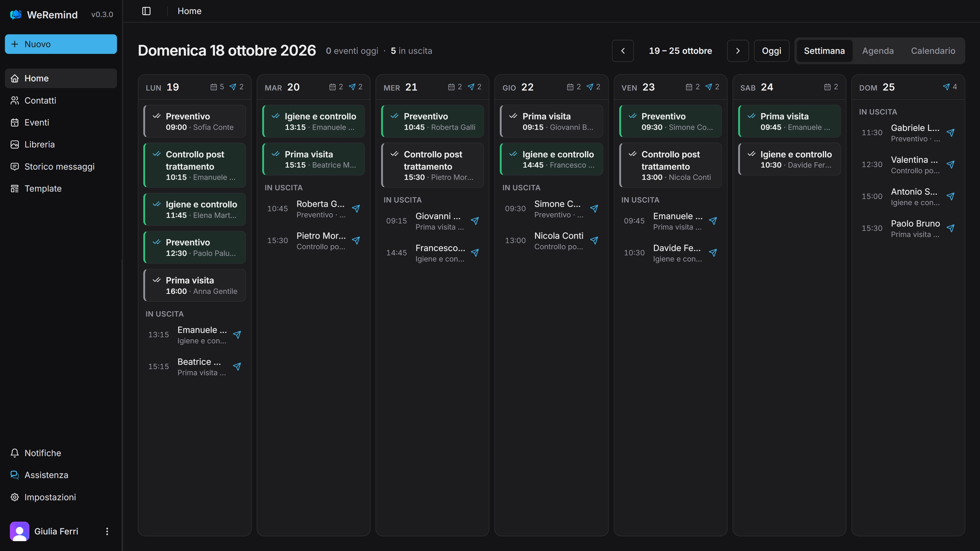Open Libreria in the sidebar
The image size is (980, 551).
[x=61, y=144]
